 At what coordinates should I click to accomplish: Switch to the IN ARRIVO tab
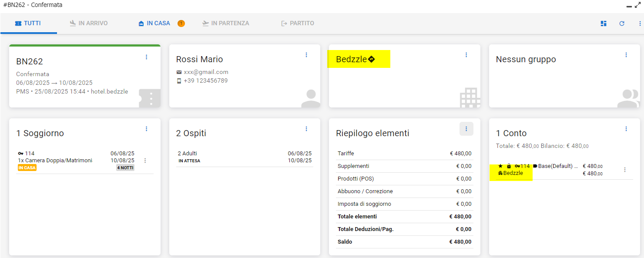click(88, 23)
